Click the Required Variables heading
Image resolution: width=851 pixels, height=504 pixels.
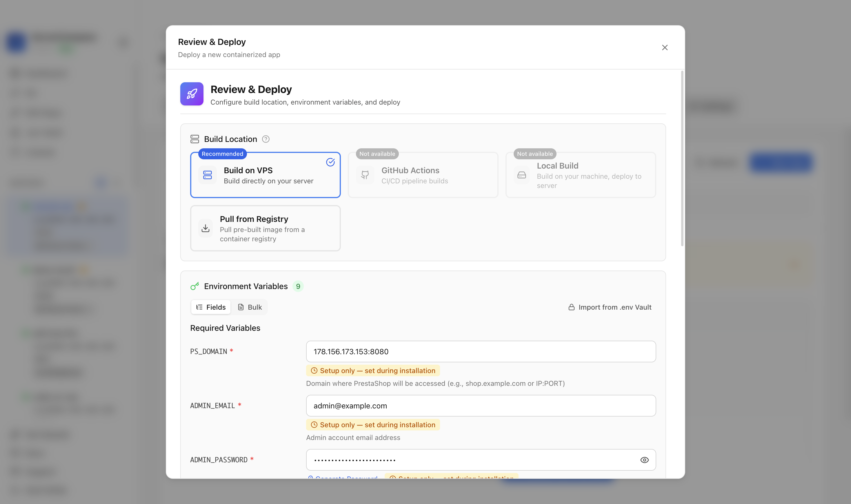point(225,328)
